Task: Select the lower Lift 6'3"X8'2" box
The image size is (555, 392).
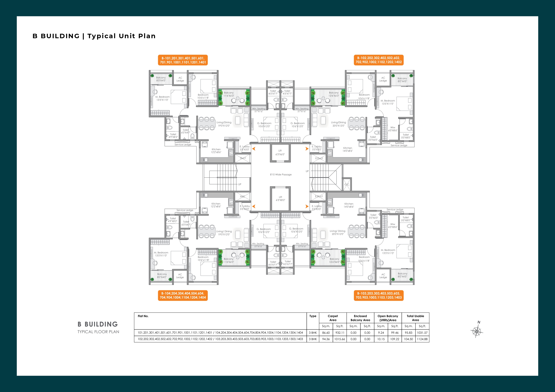Action: click(280, 198)
